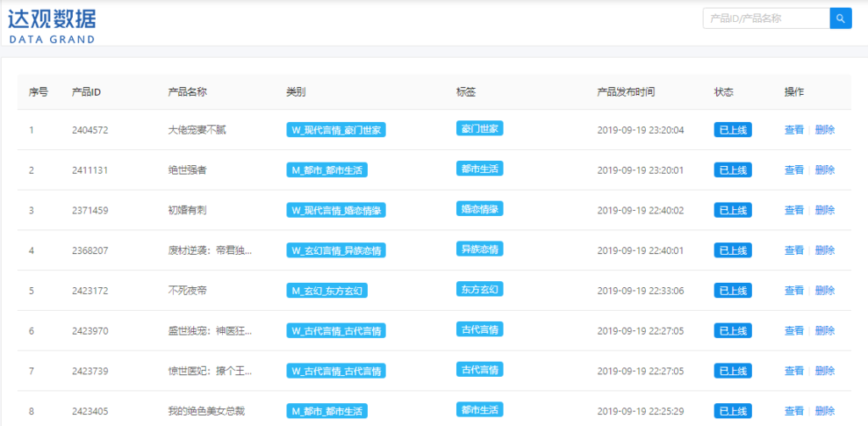Viewport: 868px width, 426px height.
Task: Delete product 2423970 entry
Action: [x=825, y=330]
